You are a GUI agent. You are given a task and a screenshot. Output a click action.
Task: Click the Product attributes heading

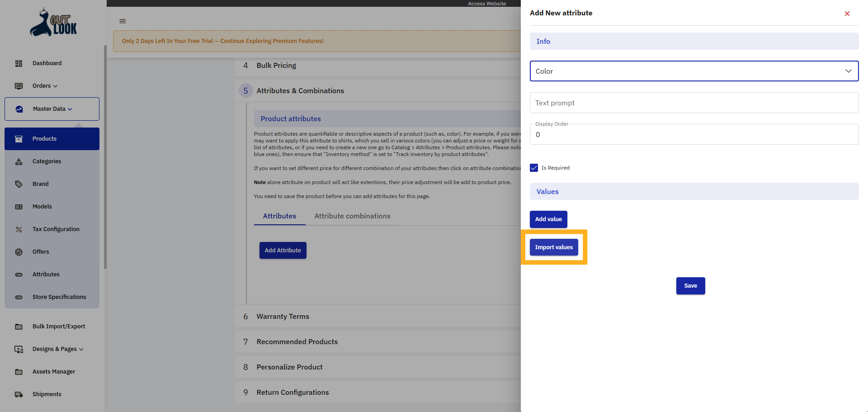coord(291,119)
